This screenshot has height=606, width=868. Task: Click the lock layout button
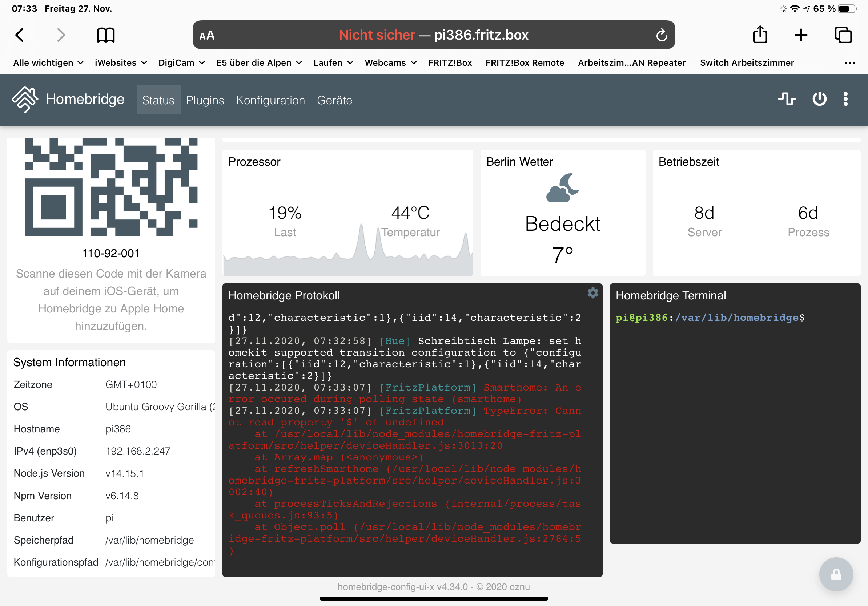coord(836,574)
